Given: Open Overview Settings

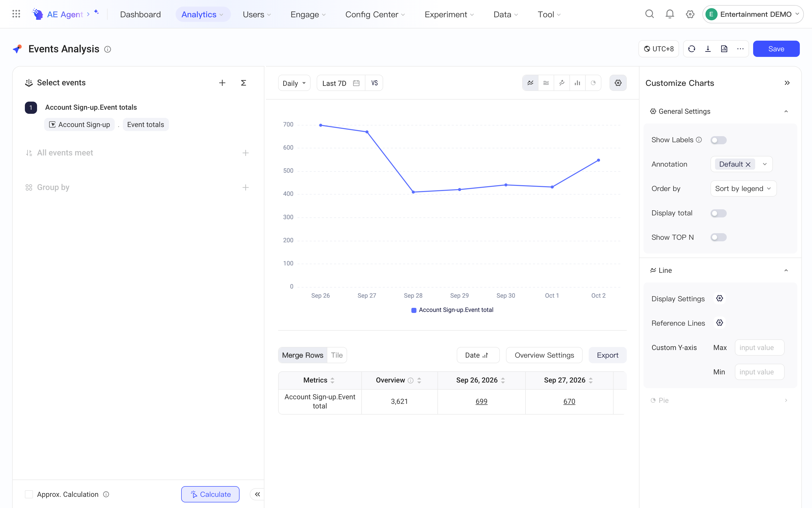Looking at the screenshot, I should pyautogui.click(x=544, y=355).
